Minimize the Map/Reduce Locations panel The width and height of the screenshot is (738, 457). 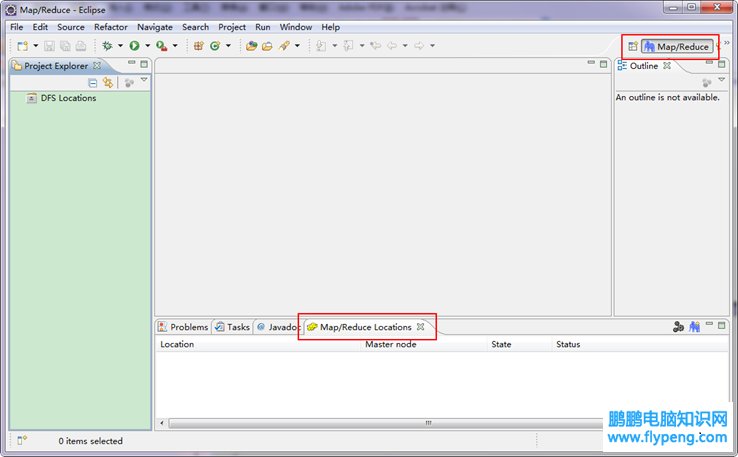tap(709, 324)
